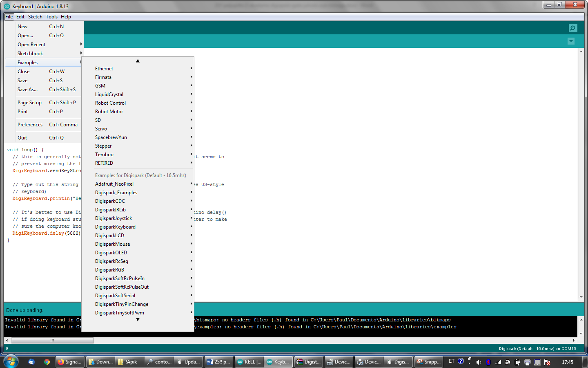
Task: Click the volume icon in system tray
Action: pos(479,362)
